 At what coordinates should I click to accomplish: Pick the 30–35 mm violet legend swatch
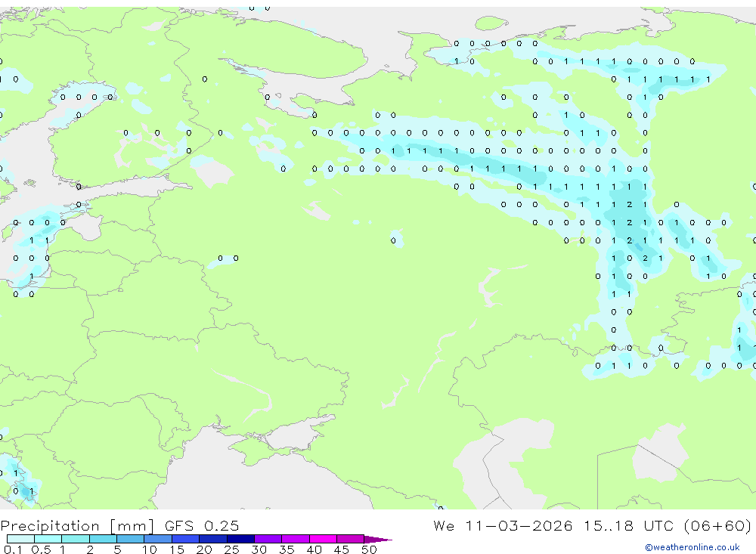[x=268, y=539]
